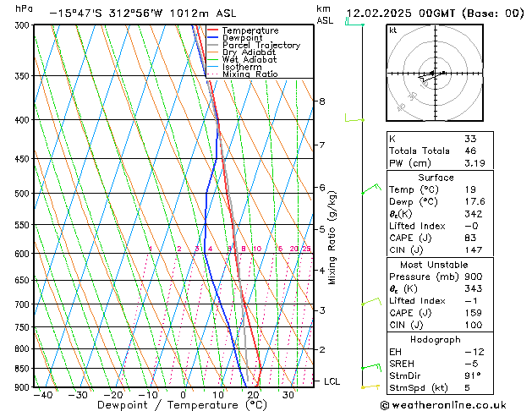Click the wind barb at 850 hPa

(x=369, y=367)
